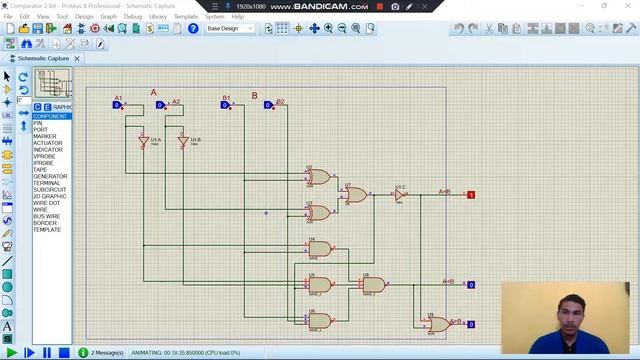The height and width of the screenshot is (360, 640).
Task: Zoom out of the schematic
Action: 342,29
